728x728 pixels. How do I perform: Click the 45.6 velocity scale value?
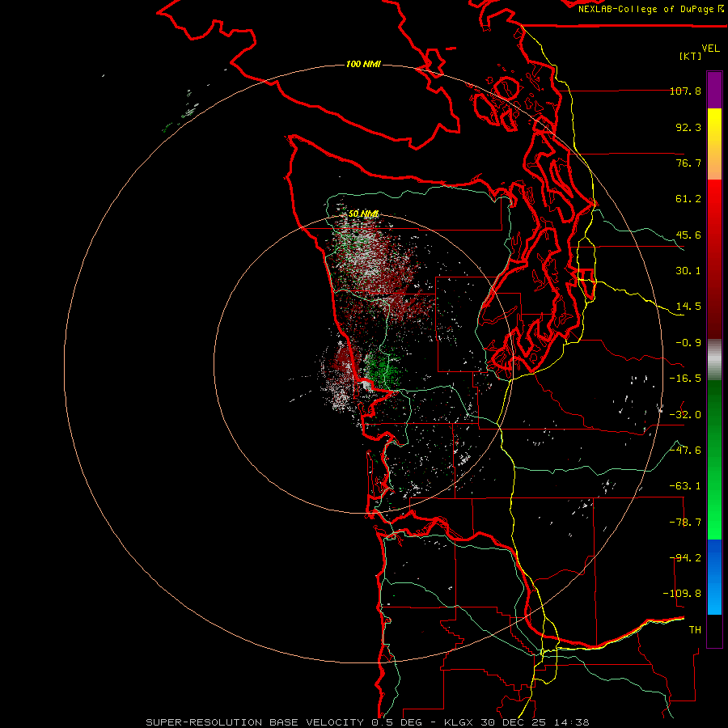point(688,235)
